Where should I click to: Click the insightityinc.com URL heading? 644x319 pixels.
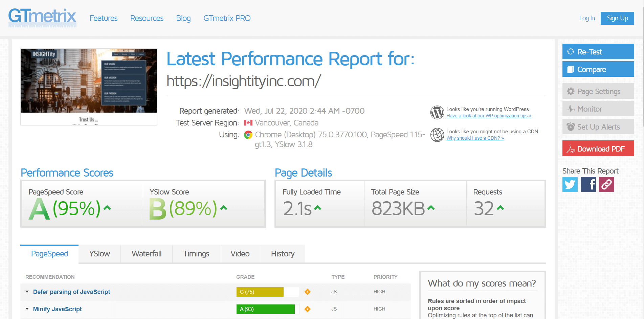coord(243,81)
